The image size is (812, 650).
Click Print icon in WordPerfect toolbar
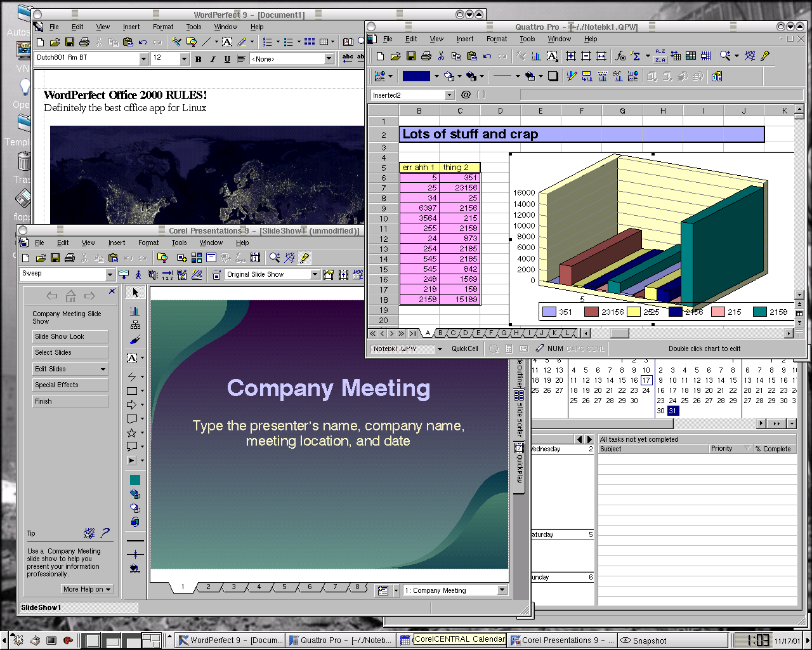point(84,43)
